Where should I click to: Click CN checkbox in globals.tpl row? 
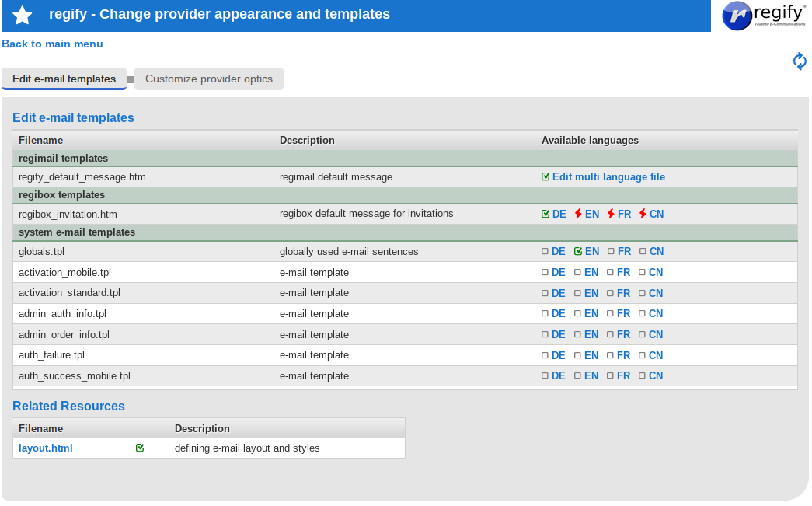(643, 251)
